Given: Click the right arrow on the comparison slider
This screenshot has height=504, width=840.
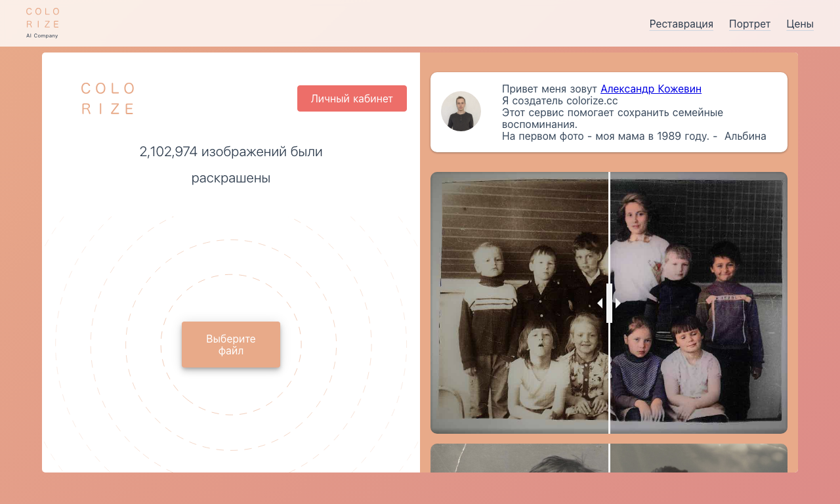Looking at the screenshot, I should tap(618, 303).
